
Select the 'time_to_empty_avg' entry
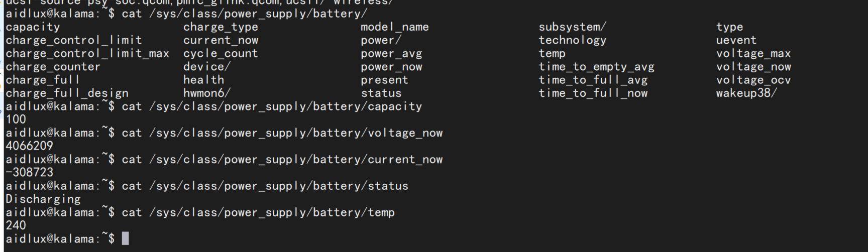596,67
